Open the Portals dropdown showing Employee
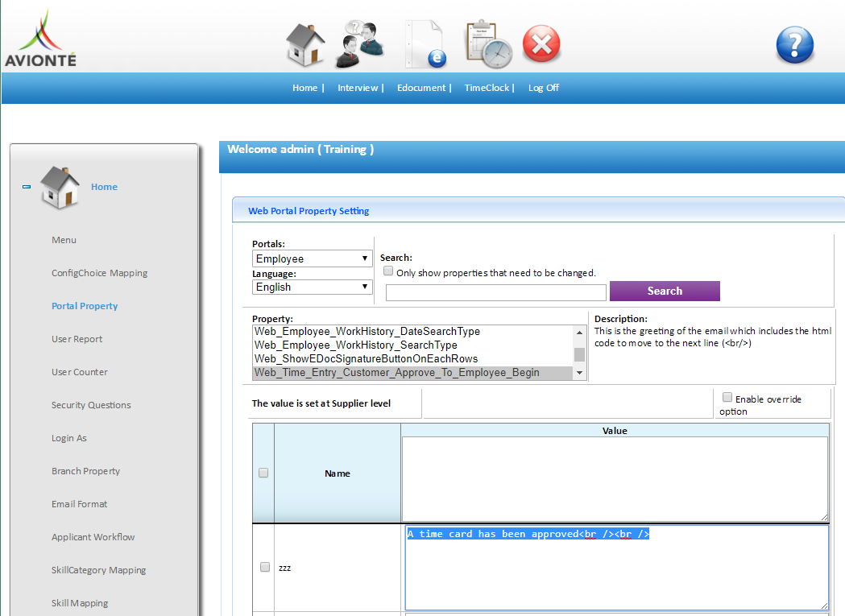This screenshot has height=616, width=845. pos(312,258)
